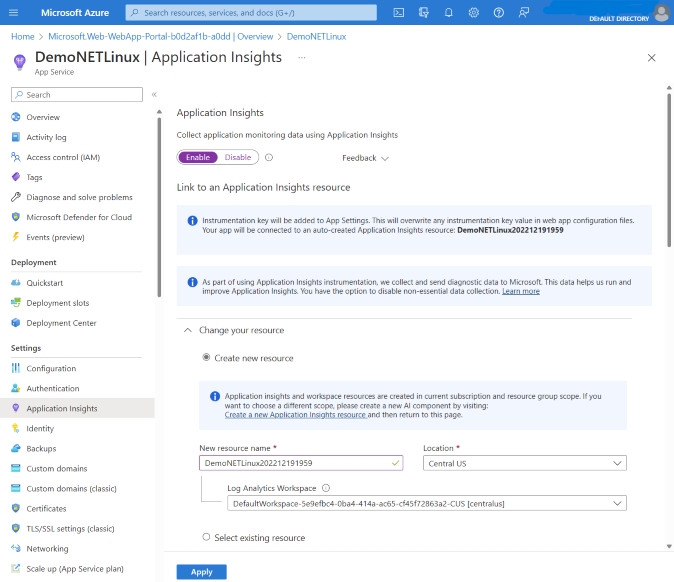
Task: Switch Application Insights toggle to Disable
Action: tap(238, 157)
